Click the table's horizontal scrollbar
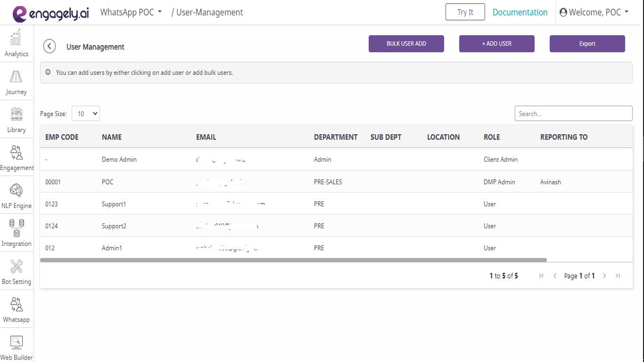The width and height of the screenshot is (644, 362). 293,260
